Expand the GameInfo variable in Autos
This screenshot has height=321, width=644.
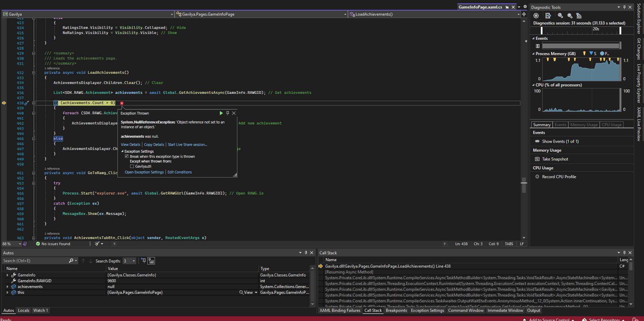tap(7, 275)
